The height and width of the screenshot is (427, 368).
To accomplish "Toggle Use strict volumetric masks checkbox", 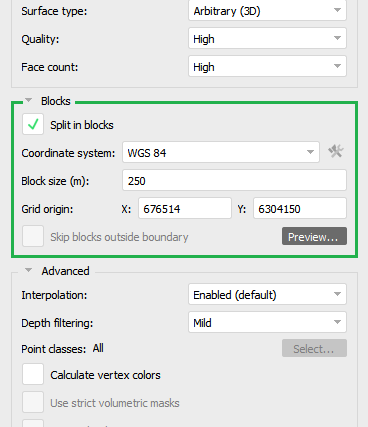I will (x=33, y=402).
